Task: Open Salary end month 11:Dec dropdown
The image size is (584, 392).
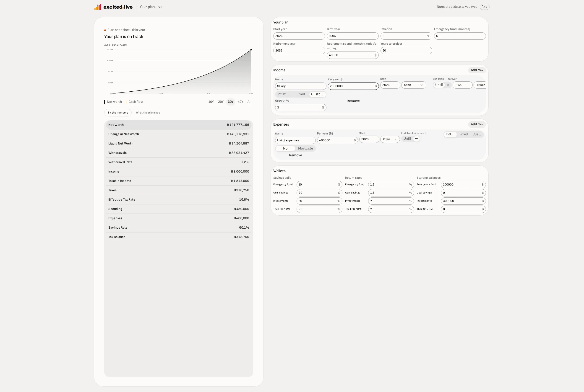Action: coord(480,85)
